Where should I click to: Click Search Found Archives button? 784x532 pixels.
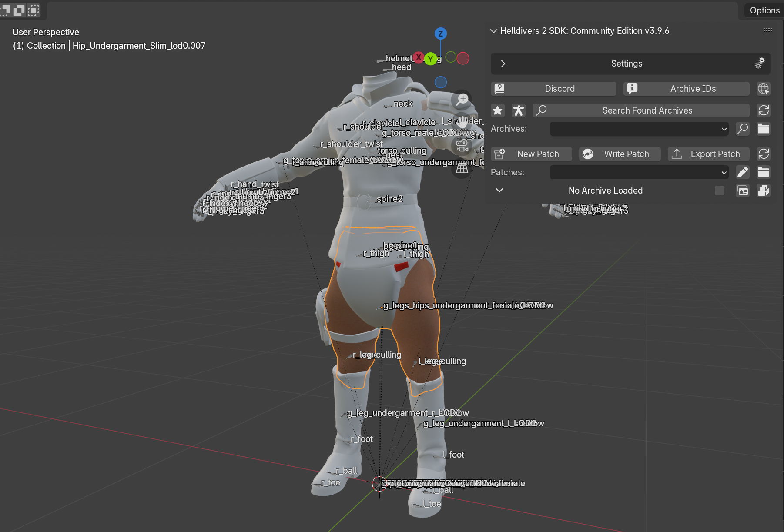[x=641, y=110]
